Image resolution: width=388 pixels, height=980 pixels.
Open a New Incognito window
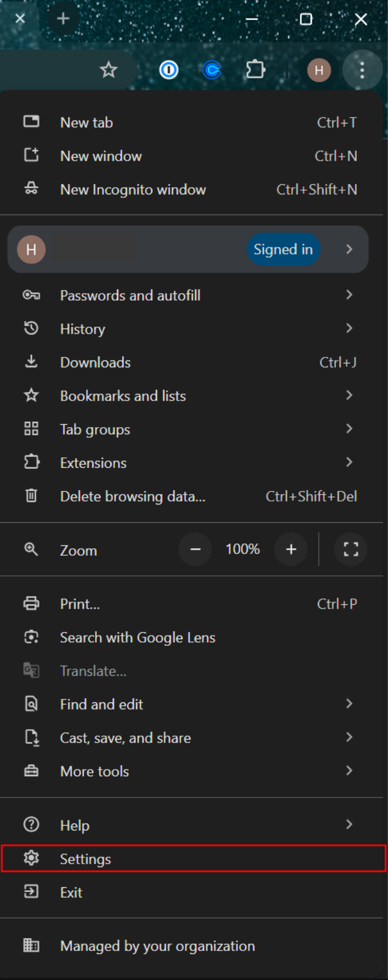[x=133, y=190]
